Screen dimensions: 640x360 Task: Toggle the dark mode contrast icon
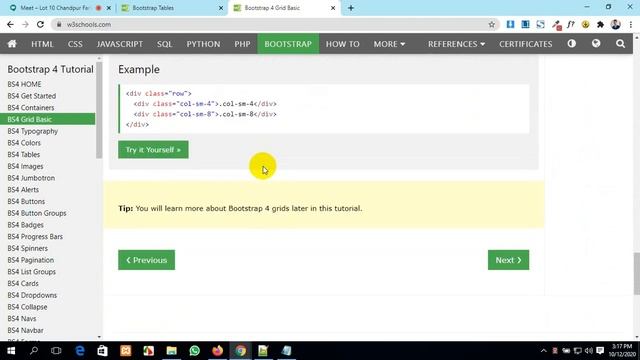coord(571,43)
